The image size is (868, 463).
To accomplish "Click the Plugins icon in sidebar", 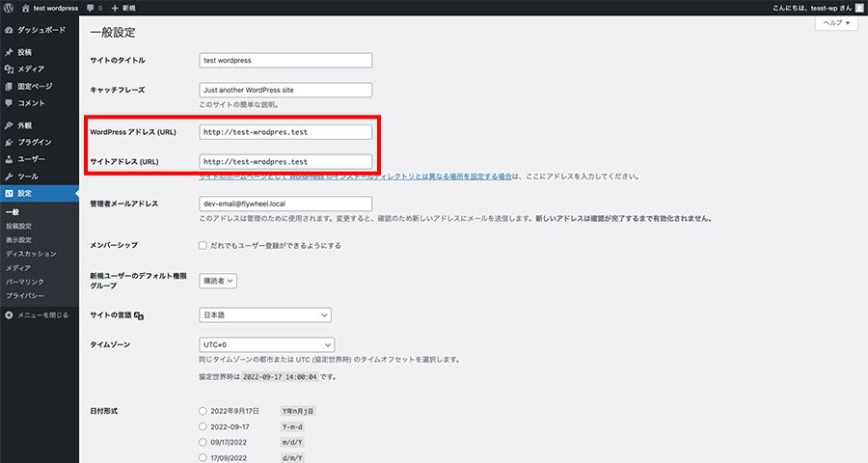I will 9,142.
